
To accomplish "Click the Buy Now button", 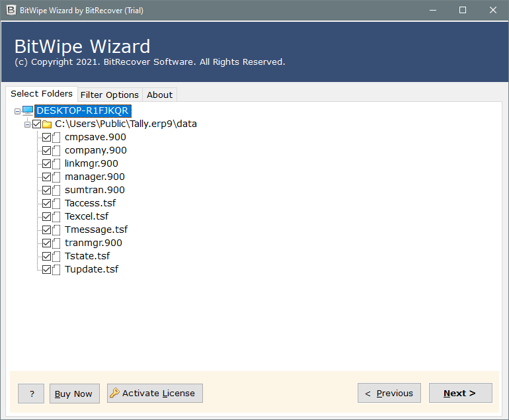I will click(x=74, y=394).
